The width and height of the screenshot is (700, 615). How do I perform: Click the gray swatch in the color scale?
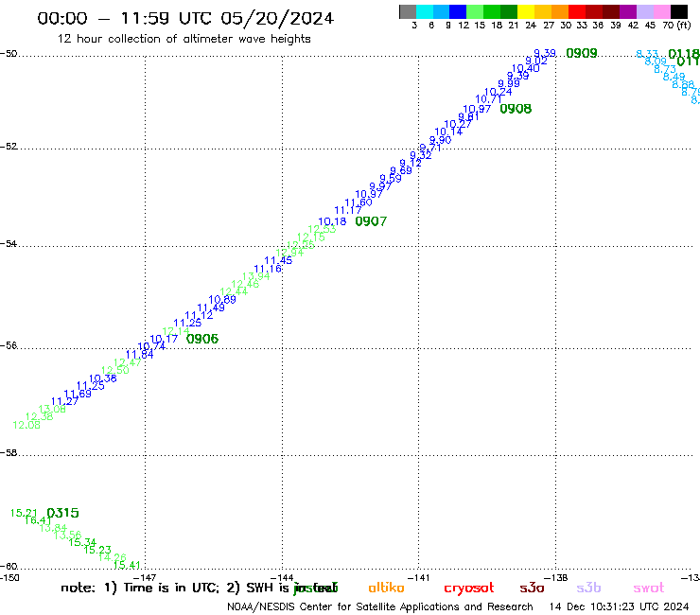point(408,11)
